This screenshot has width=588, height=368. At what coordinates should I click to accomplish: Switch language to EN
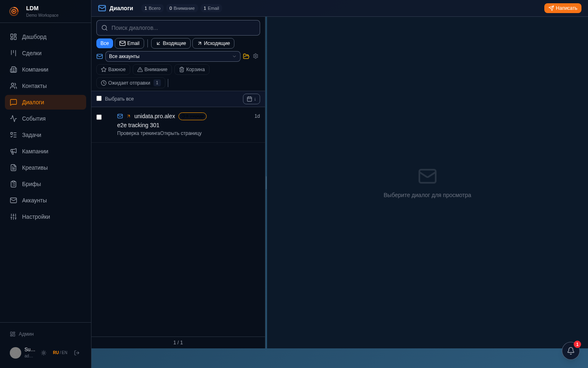[x=65, y=353]
